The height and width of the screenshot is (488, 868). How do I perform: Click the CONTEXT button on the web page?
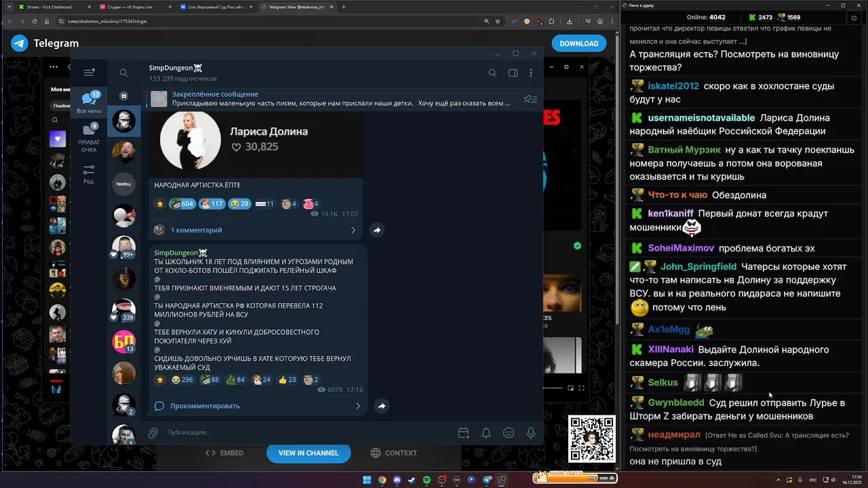(x=394, y=453)
